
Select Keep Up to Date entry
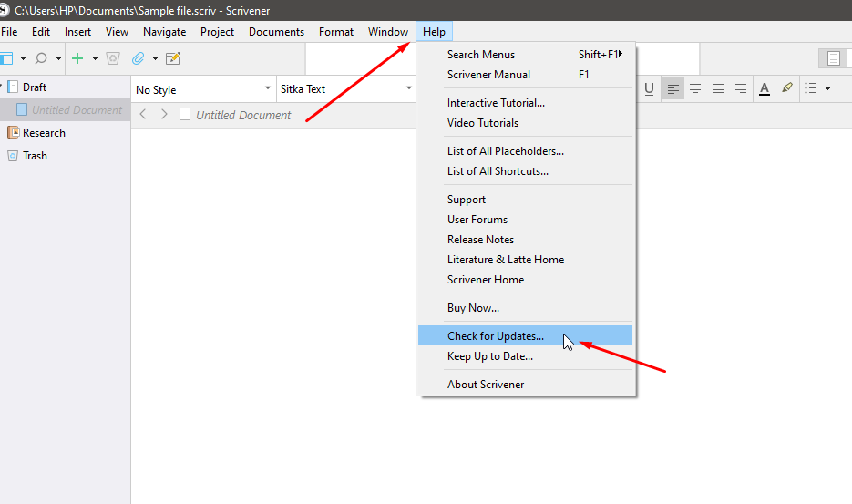pyautogui.click(x=526, y=356)
